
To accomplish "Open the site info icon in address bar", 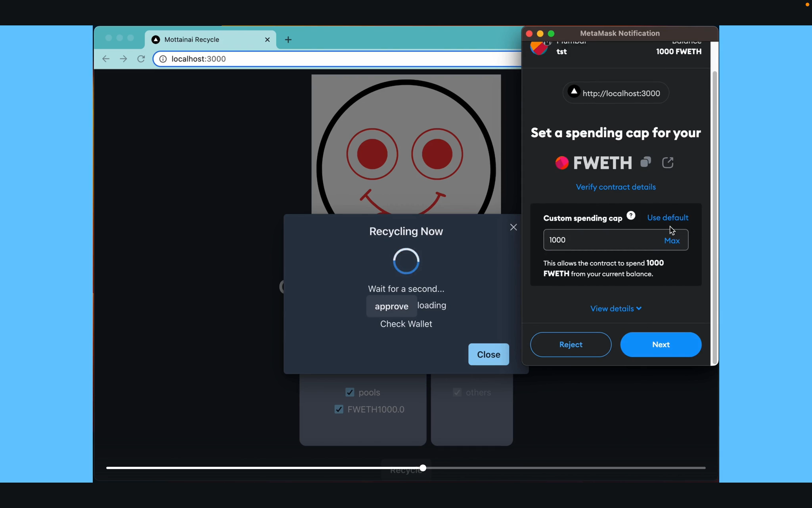I will tap(163, 59).
